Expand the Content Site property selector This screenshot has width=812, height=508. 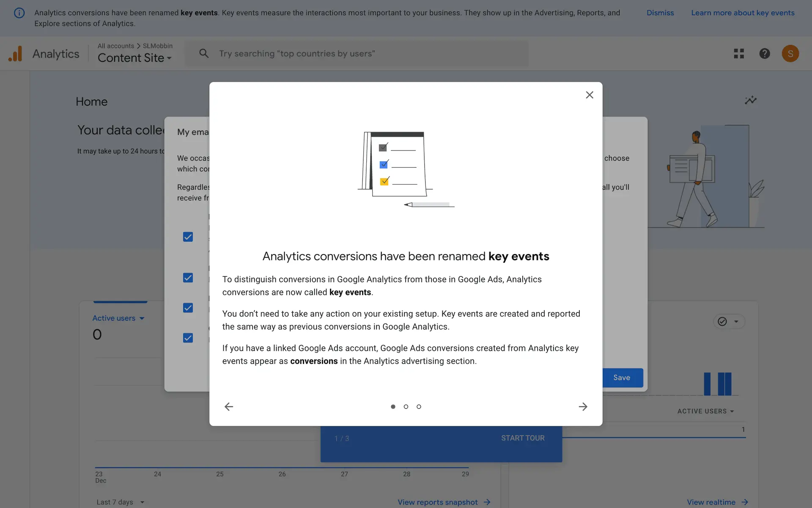click(x=134, y=58)
